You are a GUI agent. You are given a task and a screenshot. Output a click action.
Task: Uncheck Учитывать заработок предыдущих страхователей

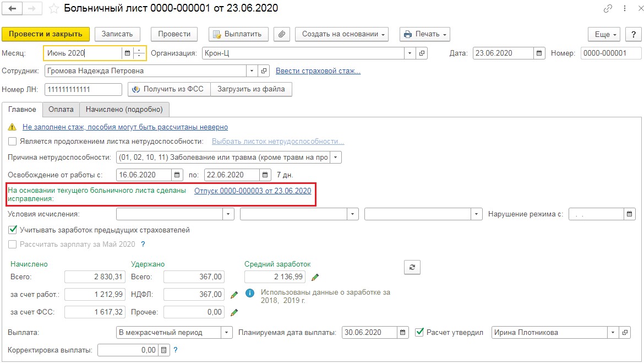point(13,230)
